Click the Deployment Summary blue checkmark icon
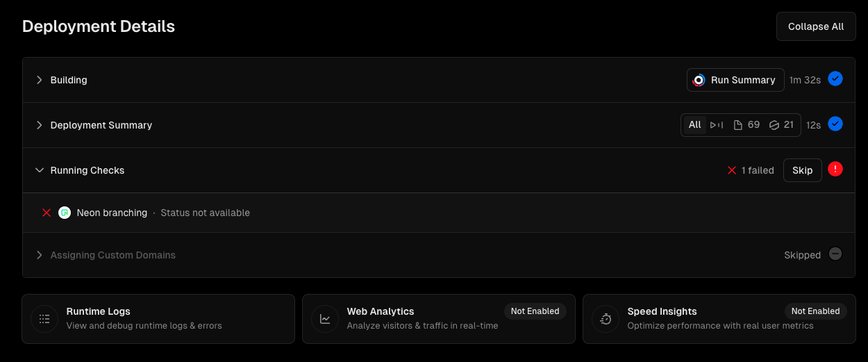 click(835, 124)
